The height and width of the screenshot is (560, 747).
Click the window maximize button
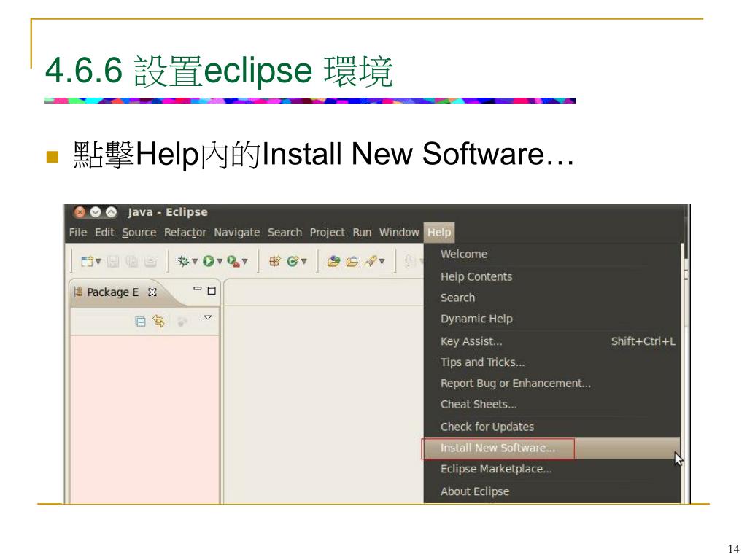pyautogui.click(x=111, y=212)
